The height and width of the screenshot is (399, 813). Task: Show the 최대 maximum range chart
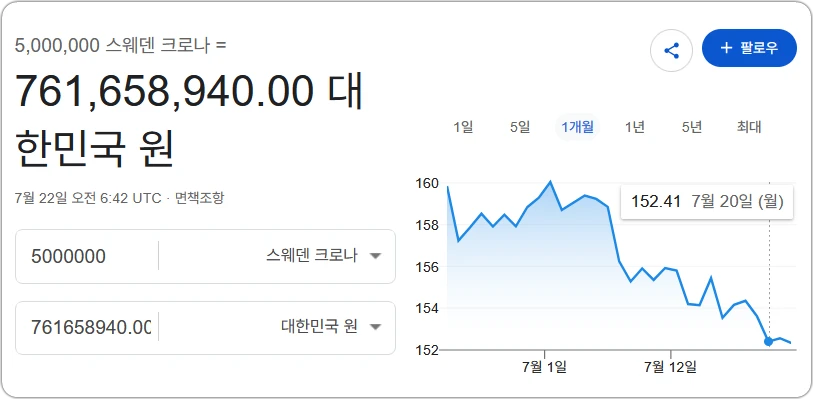click(749, 126)
